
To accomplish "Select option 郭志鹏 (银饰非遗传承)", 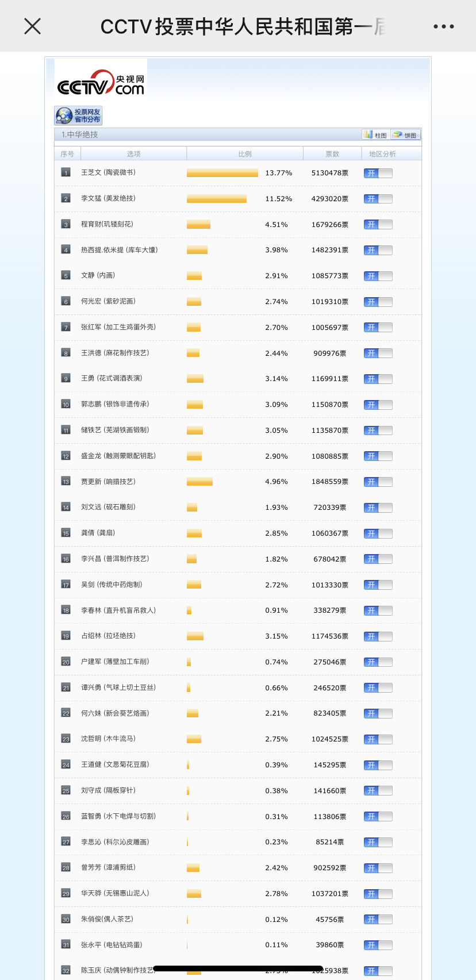I will point(115,404).
